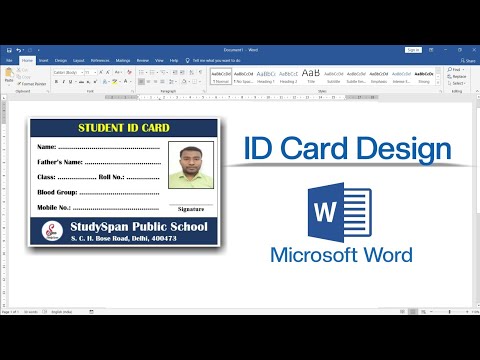Click the Paste clipboard icon
This screenshot has height=360, width=480.
pyautogui.click(x=9, y=73)
